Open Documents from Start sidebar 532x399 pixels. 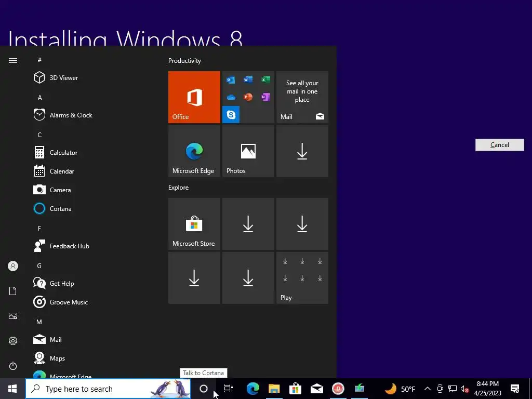[13, 291]
